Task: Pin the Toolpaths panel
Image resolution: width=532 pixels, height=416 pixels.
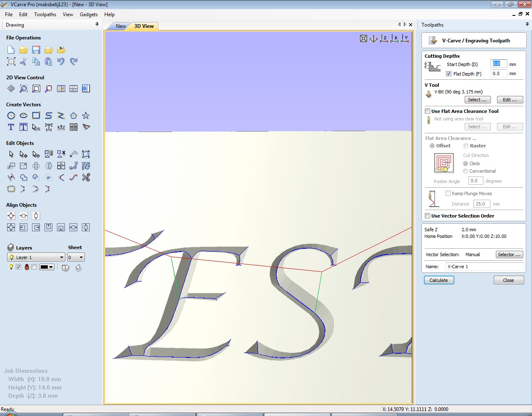Action: tap(527, 24)
